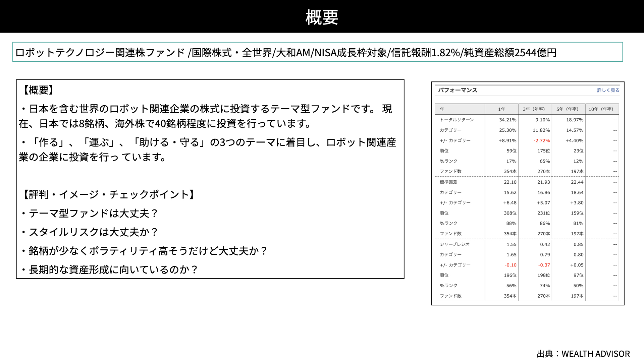This screenshot has width=644, height=362.
Task: Select the 5年（年率） column header
Action: pyautogui.click(x=569, y=109)
